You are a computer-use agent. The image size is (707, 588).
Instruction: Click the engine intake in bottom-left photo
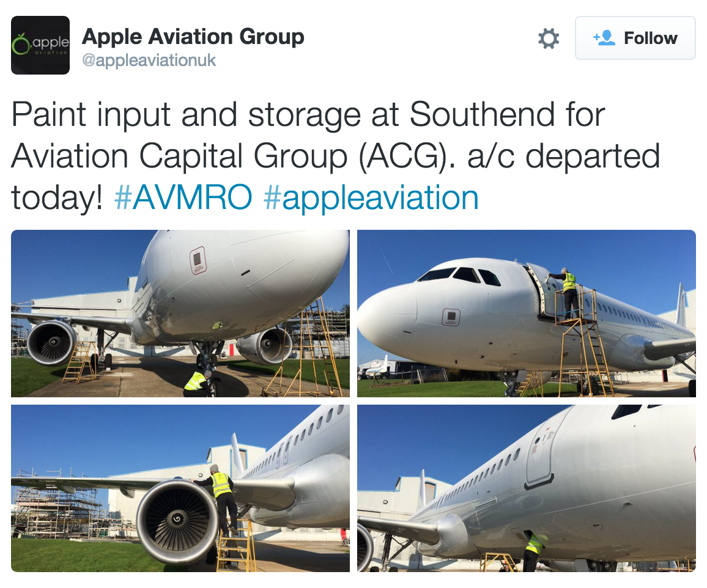point(177,521)
